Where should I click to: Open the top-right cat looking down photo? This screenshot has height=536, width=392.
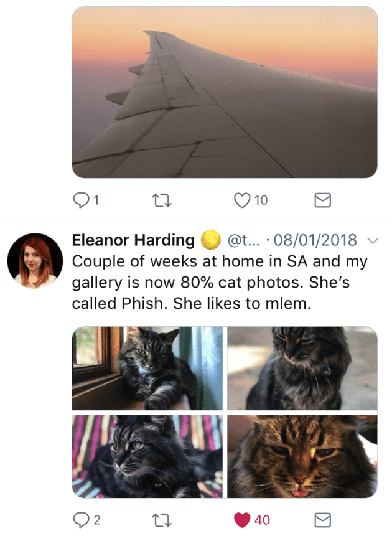pyautogui.click(x=302, y=368)
